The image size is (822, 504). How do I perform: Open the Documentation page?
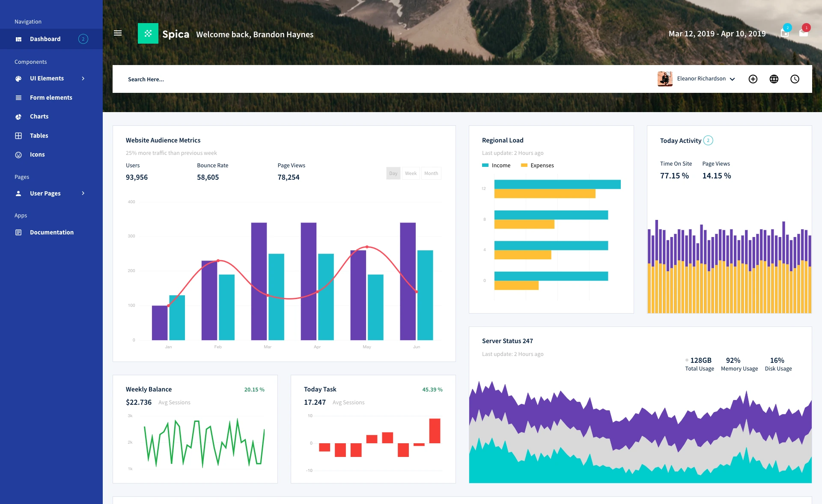pos(51,232)
